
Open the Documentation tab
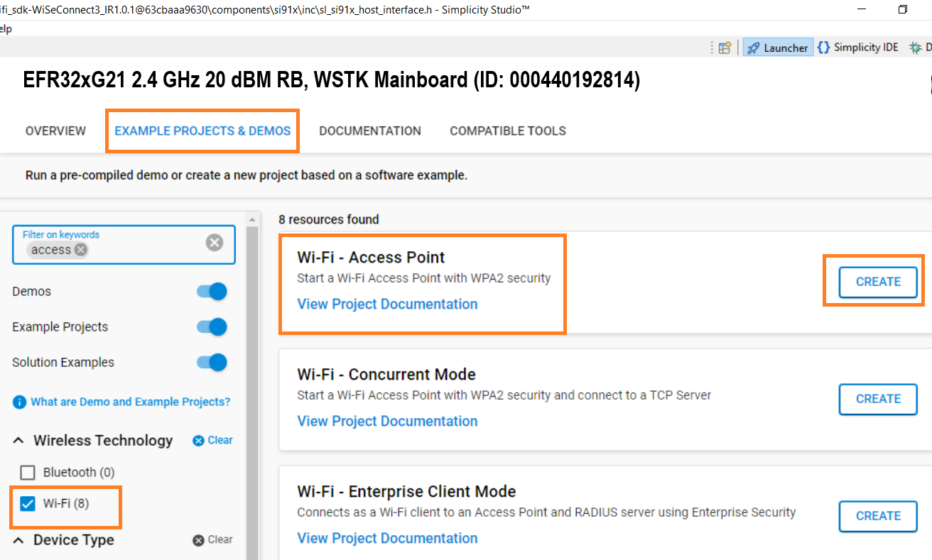pos(370,131)
